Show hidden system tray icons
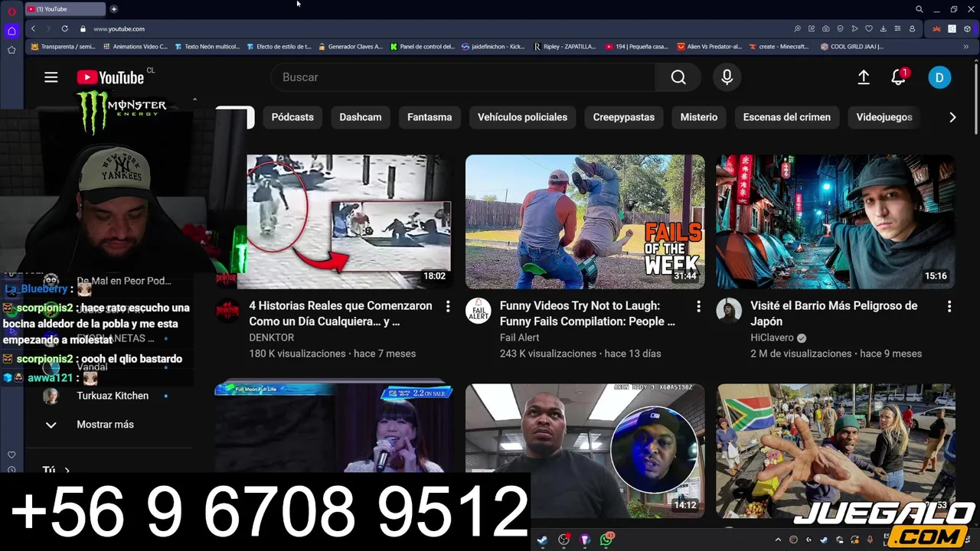Viewport: 980px width, 551px height. 778,540
